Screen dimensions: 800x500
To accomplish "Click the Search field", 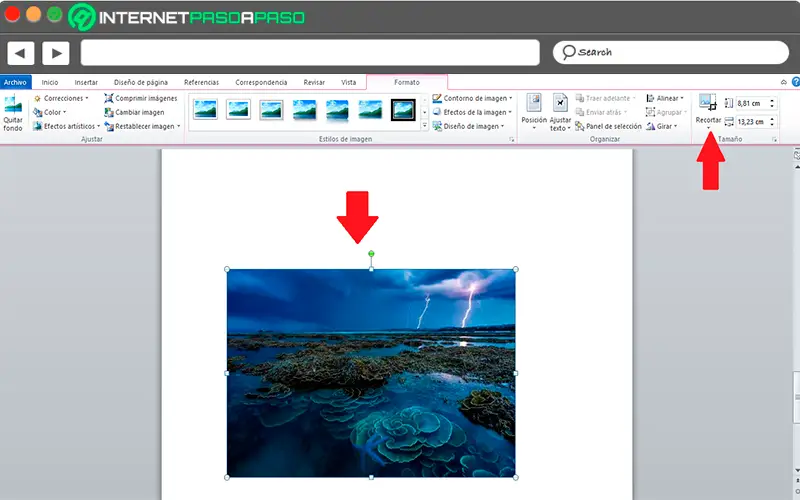I will [670, 52].
